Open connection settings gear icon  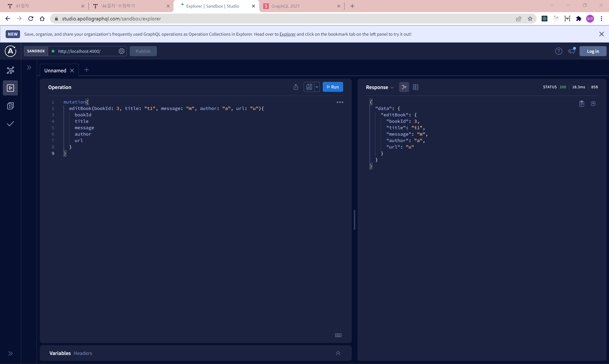pos(121,51)
